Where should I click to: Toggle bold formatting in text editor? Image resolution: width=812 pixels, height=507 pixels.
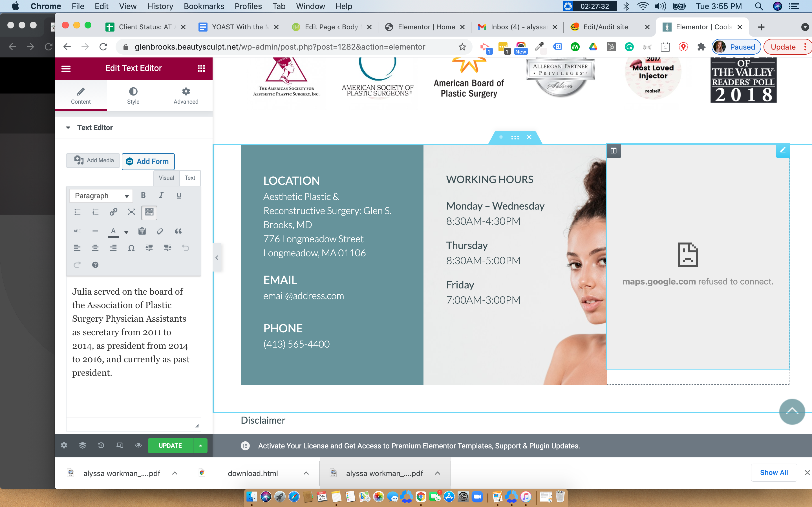(x=143, y=195)
